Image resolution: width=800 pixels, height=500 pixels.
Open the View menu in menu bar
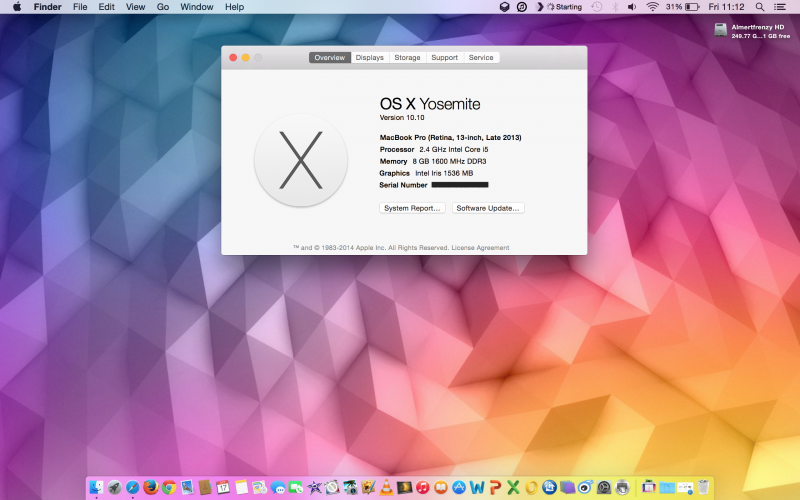pyautogui.click(x=135, y=7)
